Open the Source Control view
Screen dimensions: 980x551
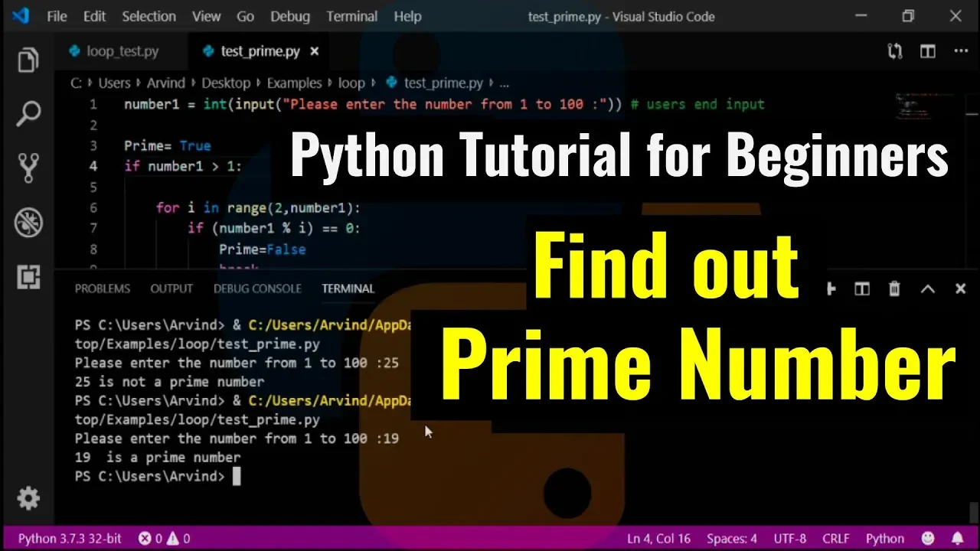click(28, 168)
